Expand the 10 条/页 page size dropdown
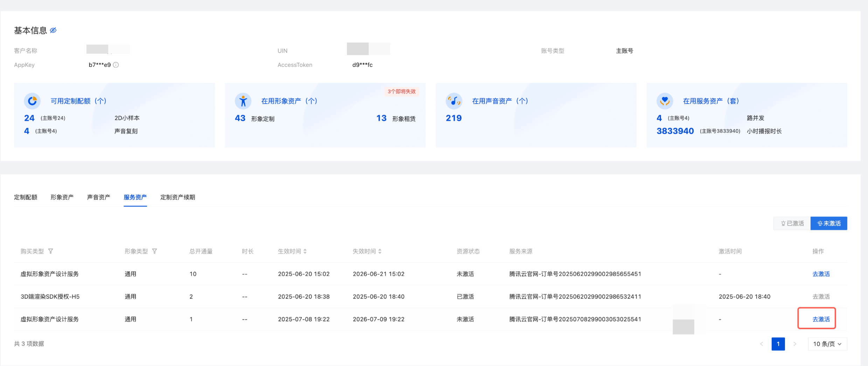This screenshot has height=366, width=868. click(x=827, y=344)
